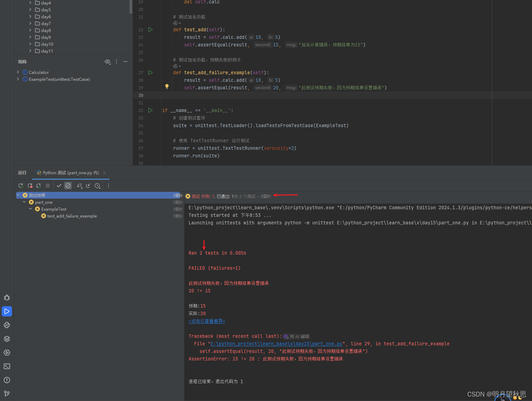Open the test sort options
This screenshot has height=401, width=532.
coord(80,186)
